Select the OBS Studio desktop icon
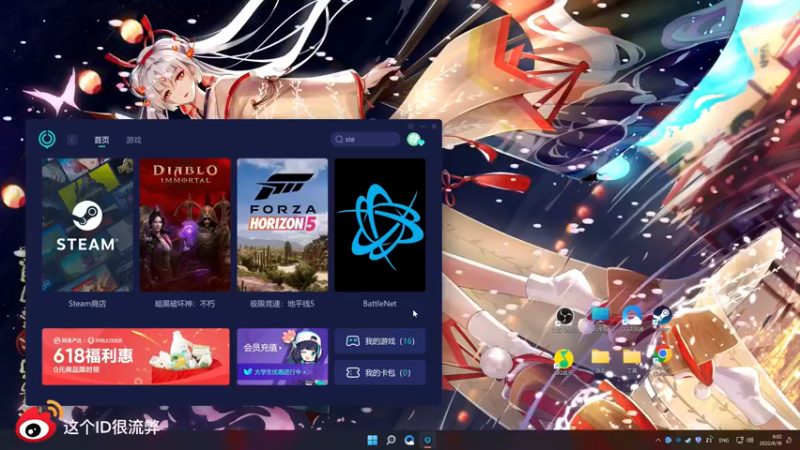The width and height of the screenshot is (800, 450). 565,318
